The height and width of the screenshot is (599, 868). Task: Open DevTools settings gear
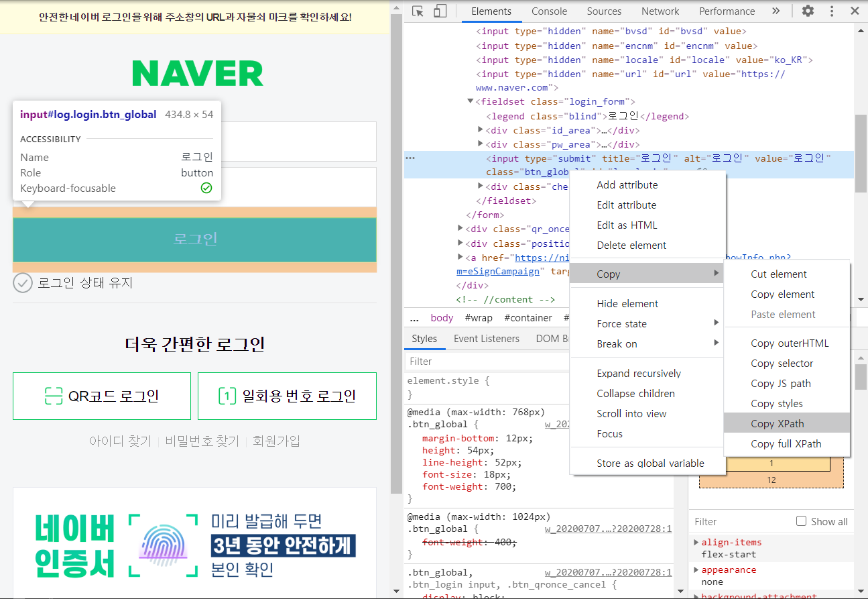click(x=808, y=11)
